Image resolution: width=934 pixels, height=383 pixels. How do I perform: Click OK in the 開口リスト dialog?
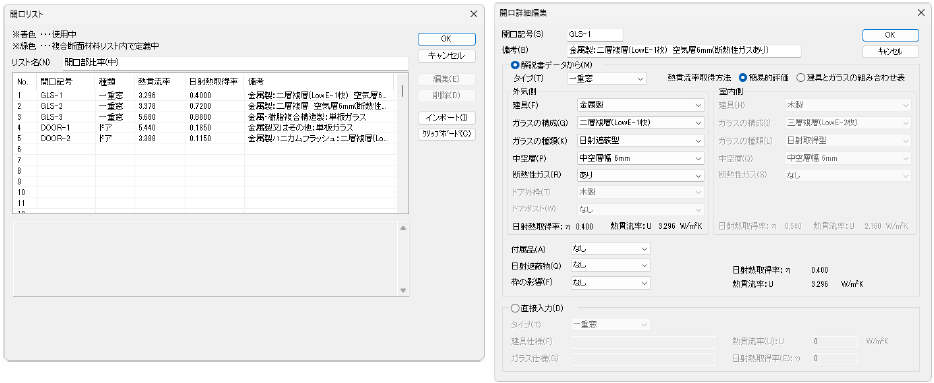click(447, 39)
